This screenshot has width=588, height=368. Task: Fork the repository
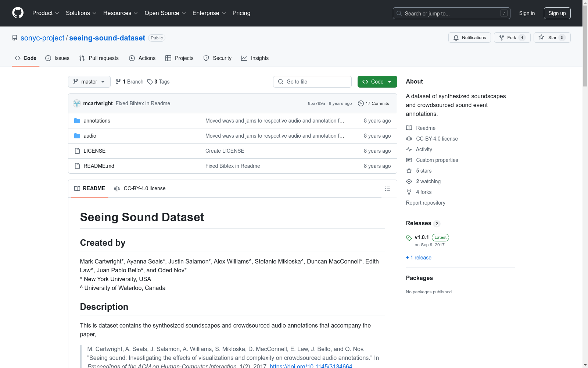click(512, 38)
